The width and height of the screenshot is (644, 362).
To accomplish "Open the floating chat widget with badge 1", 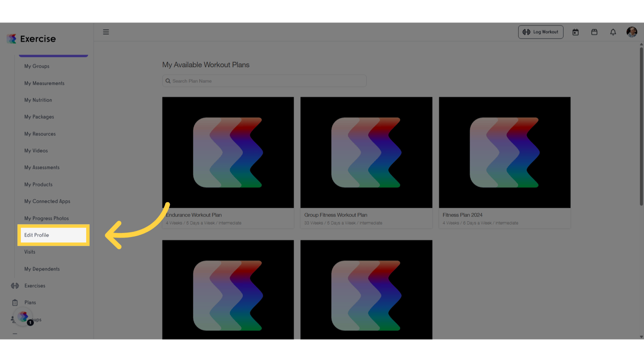I will coord(24,317).
